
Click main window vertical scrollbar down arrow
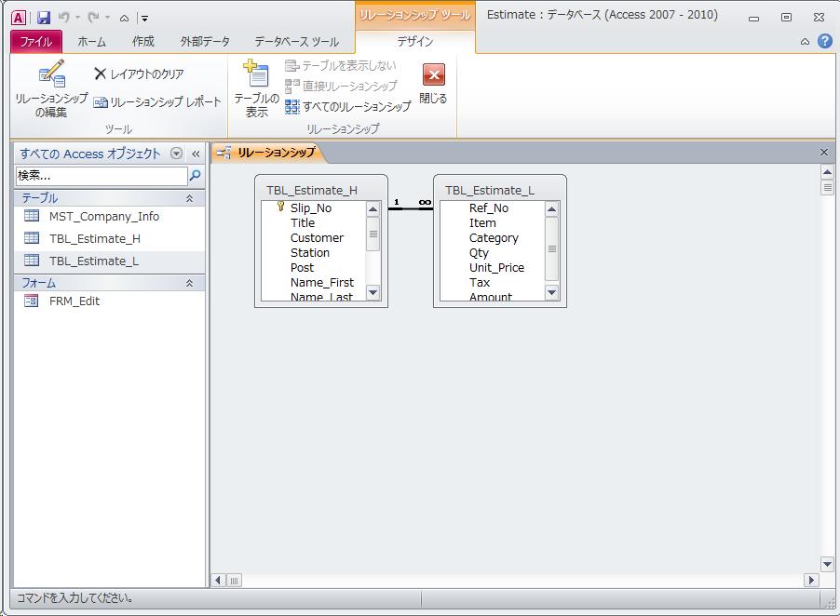point(827,564)
